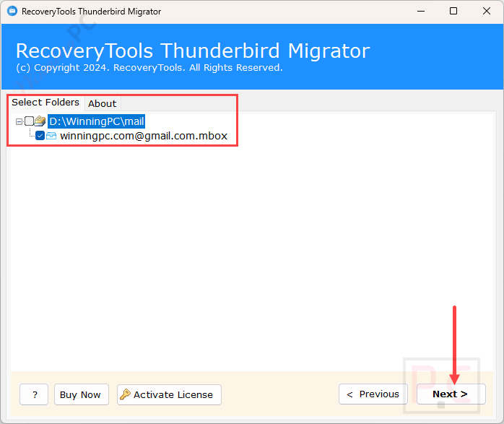The image size is (504, 424).
Task: Check the D:\WinningPC\mail folder checkbox
Action: (x=29, y=121)
